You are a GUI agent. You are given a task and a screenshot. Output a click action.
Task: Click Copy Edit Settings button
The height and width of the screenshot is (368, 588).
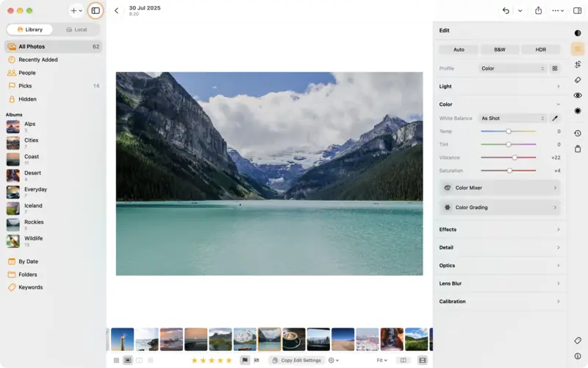tap(297, 360)
